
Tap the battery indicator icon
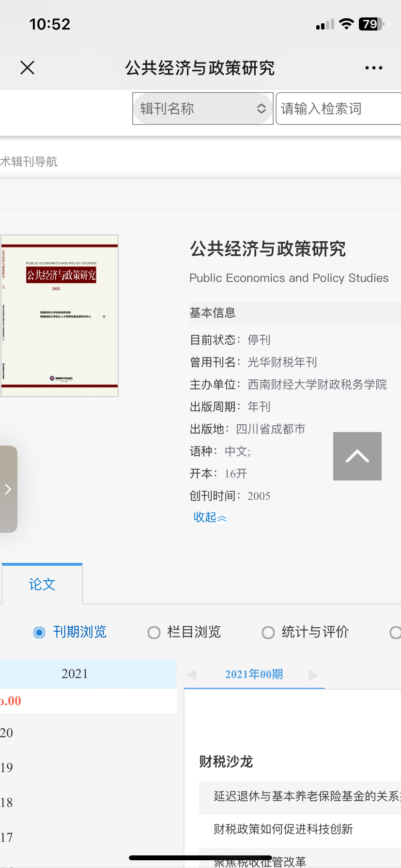click(x=371, y=24)
